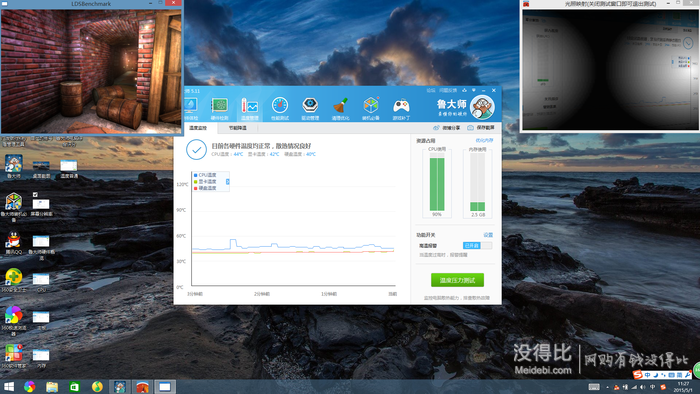This screenshot has width=700, height=394.
Task: Open 驱动管理 driver management icon
Action: pos(310,109)
